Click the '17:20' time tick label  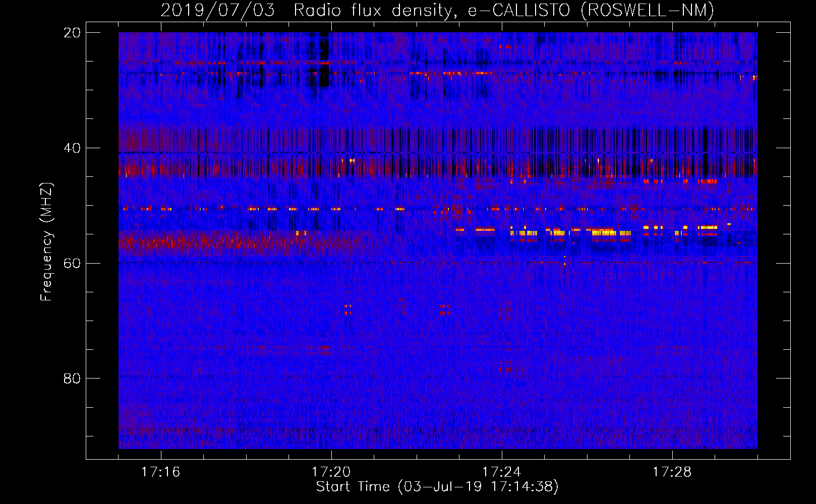click(331, 472)
